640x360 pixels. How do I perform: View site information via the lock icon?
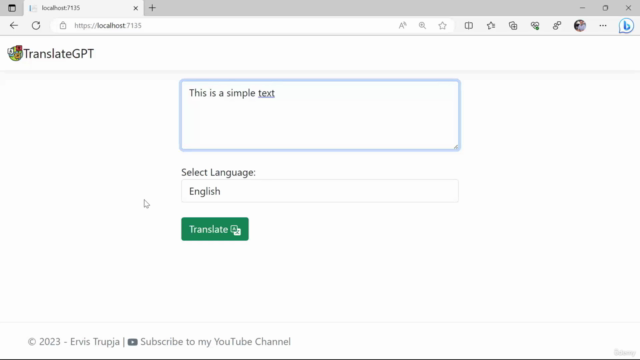point(63,25)
